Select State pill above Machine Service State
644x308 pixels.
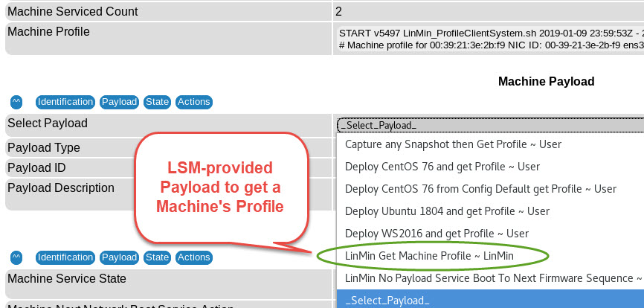point(157,257)
